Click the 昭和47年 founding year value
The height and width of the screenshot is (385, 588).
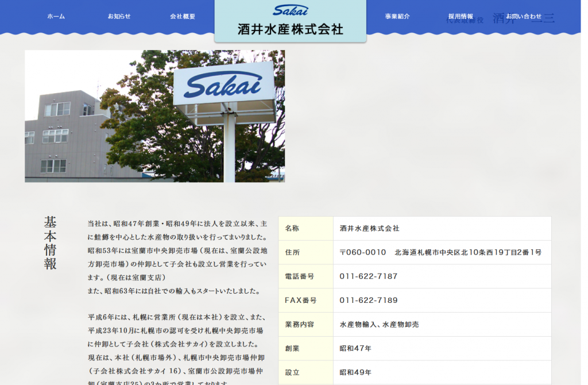pyautogui.click(x=355, y=348)
